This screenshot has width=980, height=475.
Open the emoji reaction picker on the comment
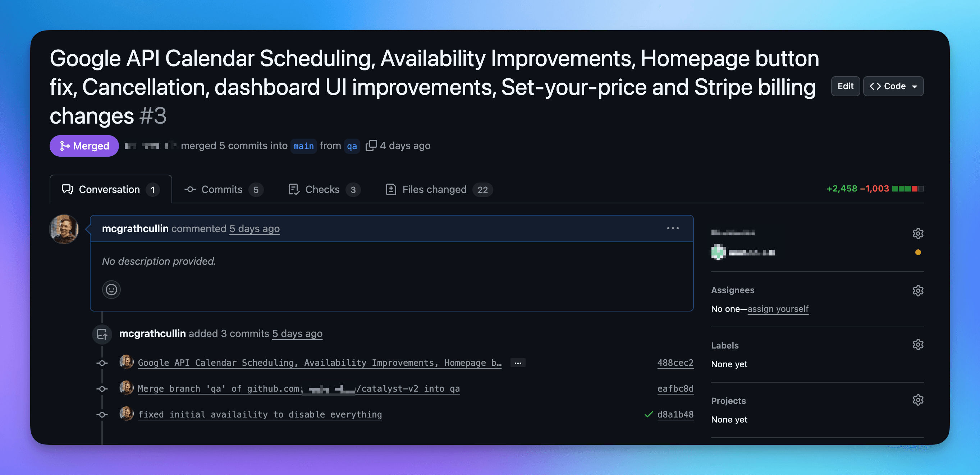111,289
